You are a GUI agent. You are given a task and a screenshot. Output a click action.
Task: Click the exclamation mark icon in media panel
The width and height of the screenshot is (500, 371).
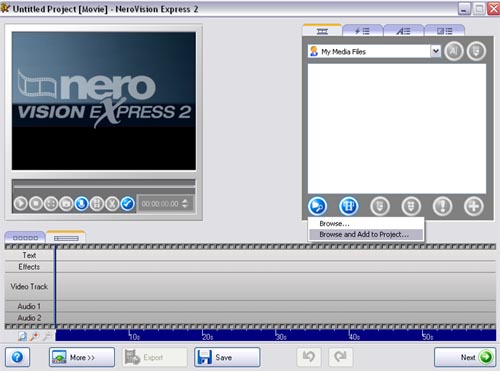coord(442,206)
